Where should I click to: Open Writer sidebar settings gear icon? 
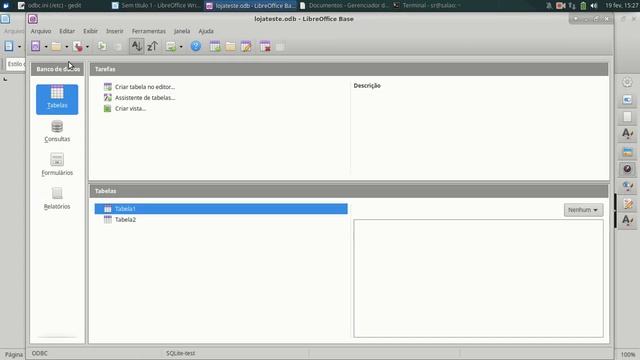627,82
